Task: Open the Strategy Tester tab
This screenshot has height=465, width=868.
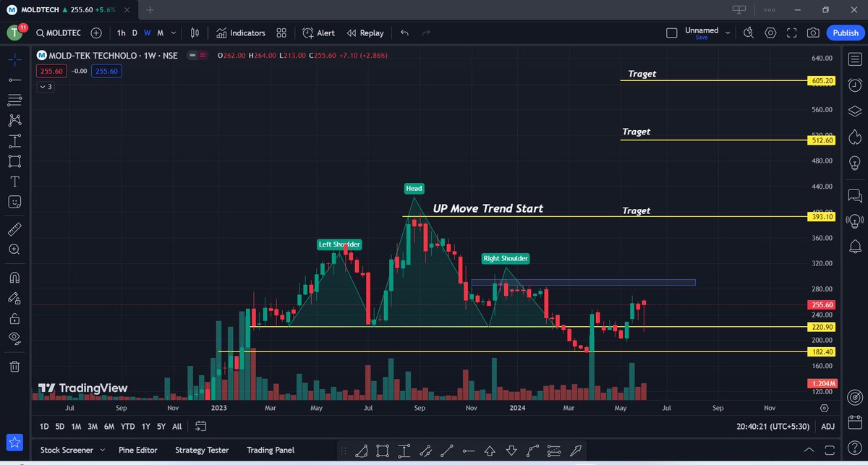Action: [203, 450]
